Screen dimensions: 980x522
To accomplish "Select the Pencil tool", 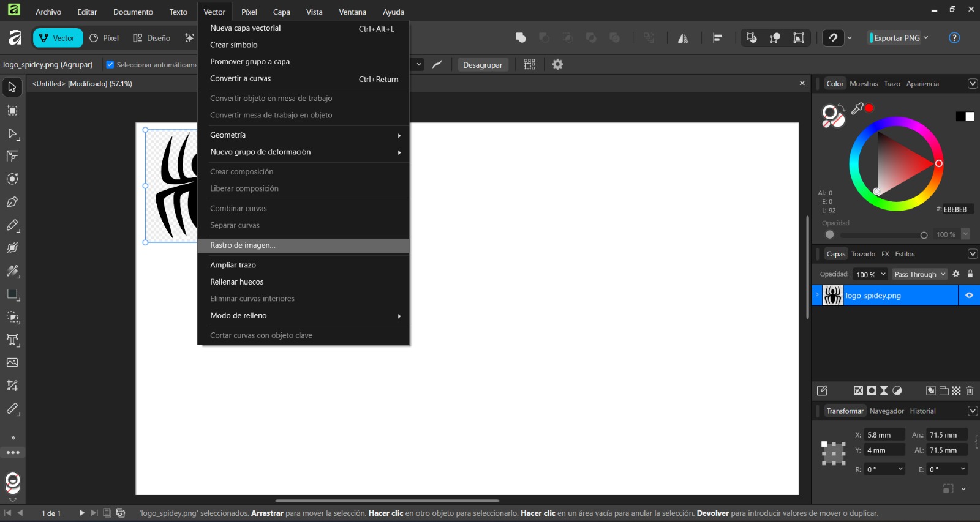I will 12,225.
